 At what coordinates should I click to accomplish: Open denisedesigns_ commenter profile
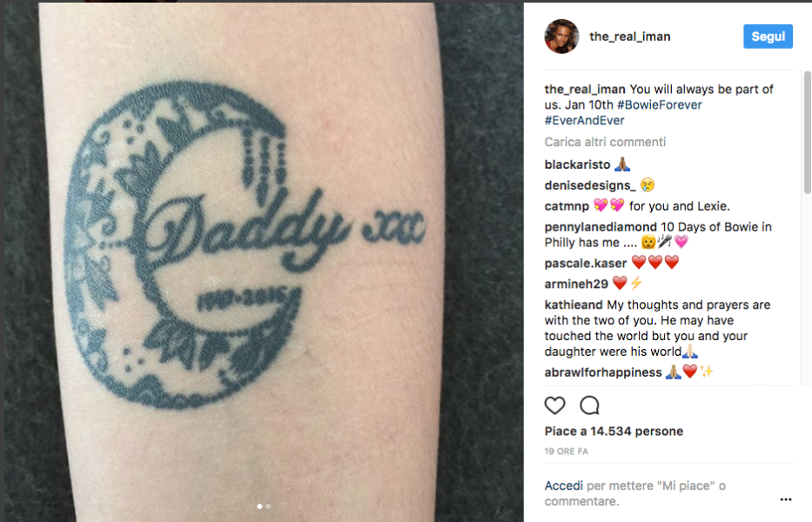pyautogui.click(x=590, y=185)
